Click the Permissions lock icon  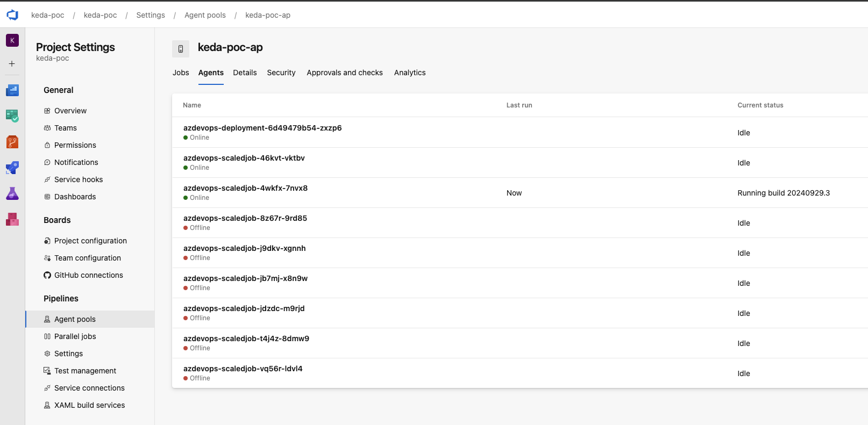[47, 145]
